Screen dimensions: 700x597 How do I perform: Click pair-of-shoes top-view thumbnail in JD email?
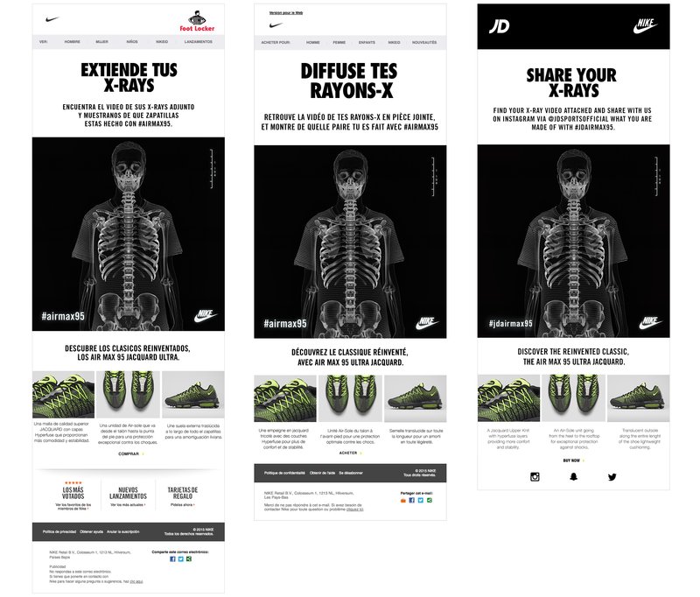573,397
